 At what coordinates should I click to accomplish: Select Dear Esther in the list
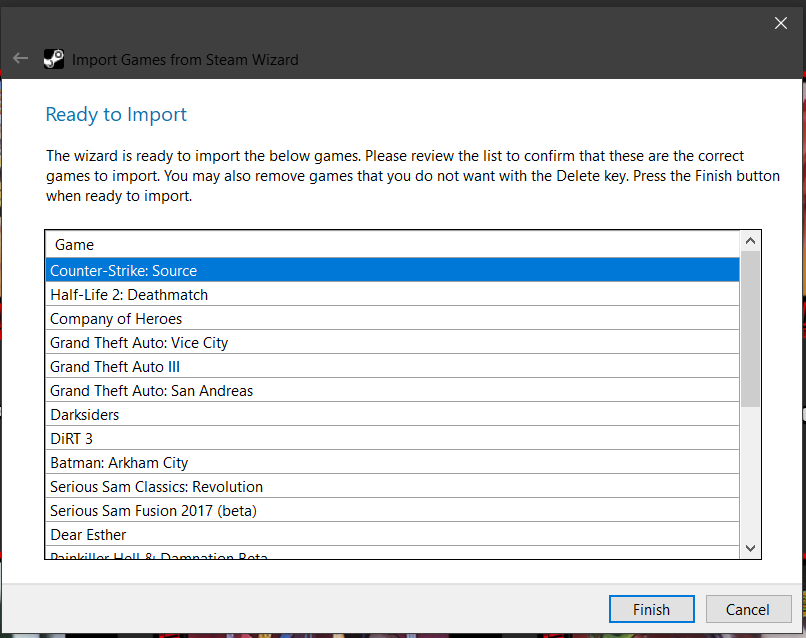coord(392,535)
